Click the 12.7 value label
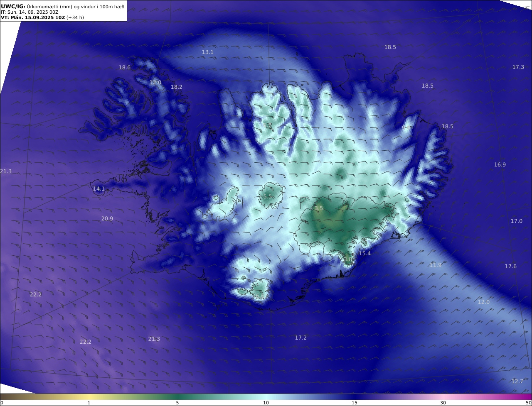Screen dimensions: 532x406 point(517,381)
